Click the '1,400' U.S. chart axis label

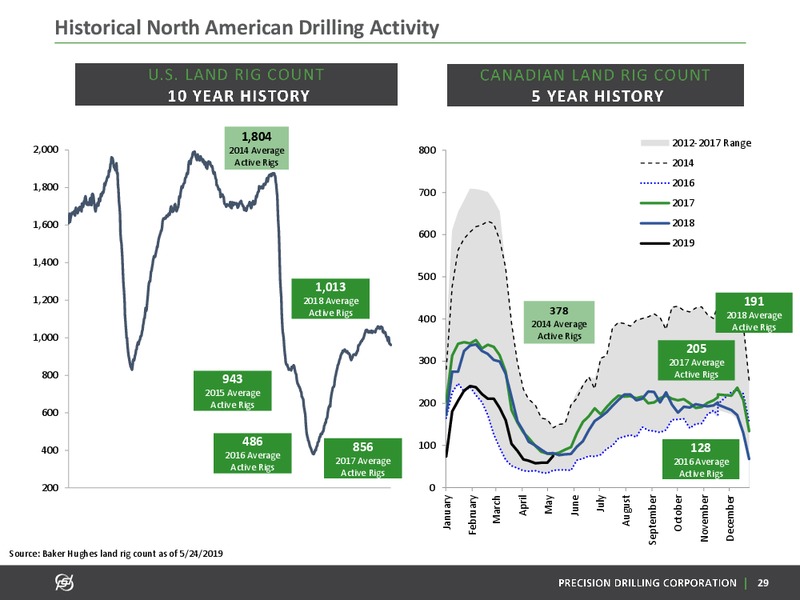point(46,262)
